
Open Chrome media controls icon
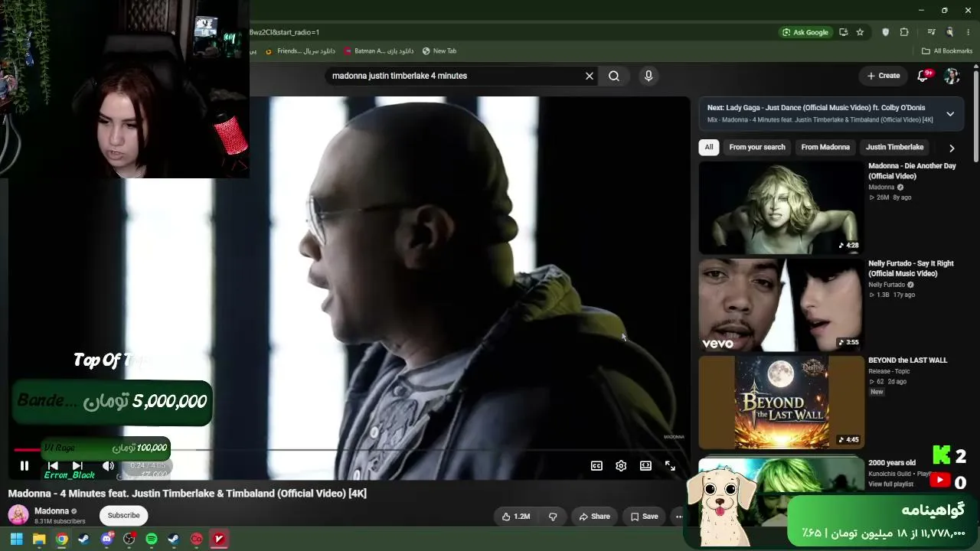click(931, 32)
